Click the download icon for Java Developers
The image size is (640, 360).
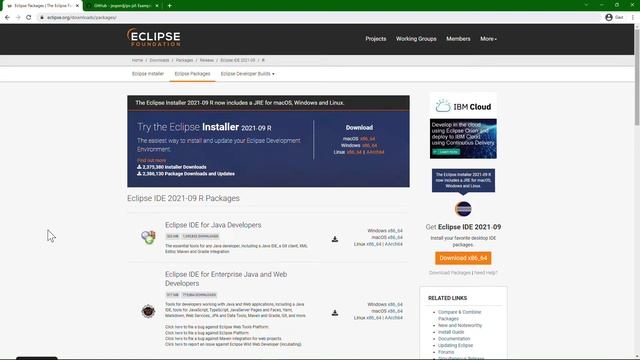(x=335, y=239)
